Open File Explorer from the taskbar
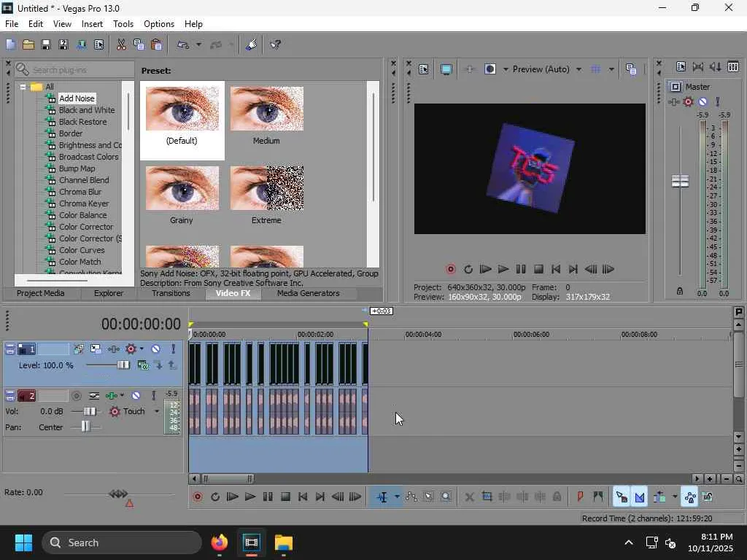Viewport: 747px width, 560px height. coord(283,542)
